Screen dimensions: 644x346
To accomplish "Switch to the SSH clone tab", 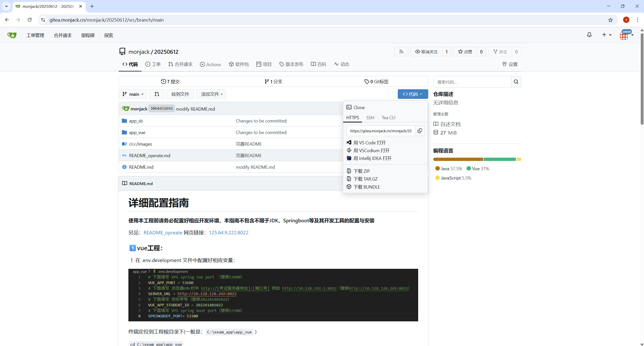I will pyautogui.click(x=370, y=117).
